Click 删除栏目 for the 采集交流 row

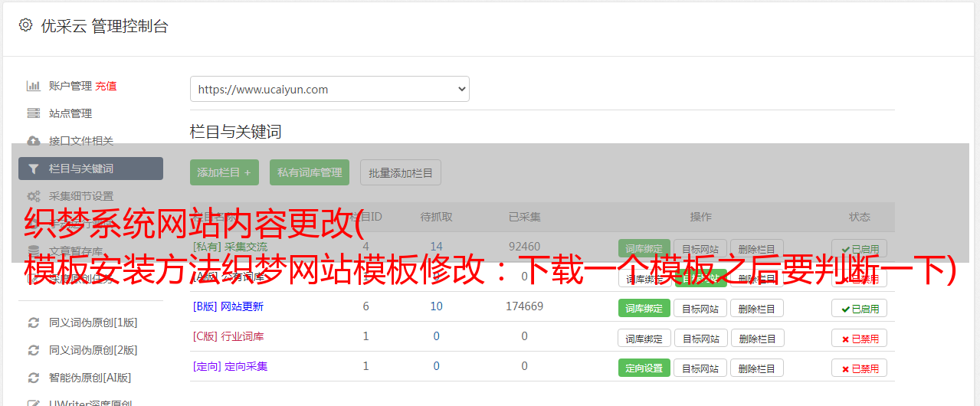(757, 248)
